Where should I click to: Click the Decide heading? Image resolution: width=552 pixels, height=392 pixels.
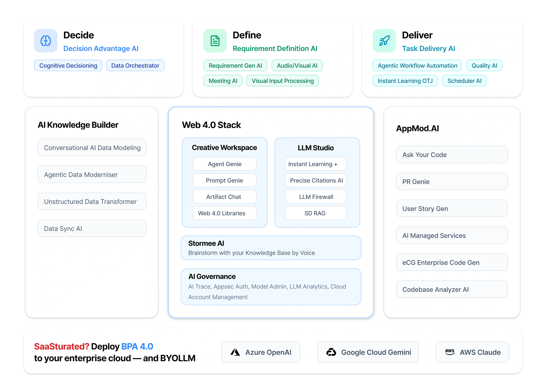click(x=79, y=35)
